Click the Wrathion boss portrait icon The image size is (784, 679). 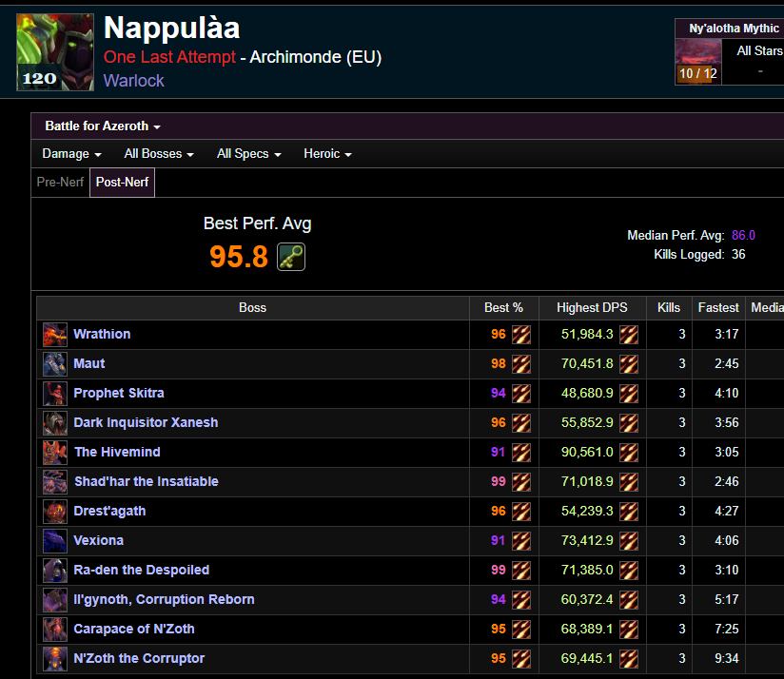[x=55, y=334]
